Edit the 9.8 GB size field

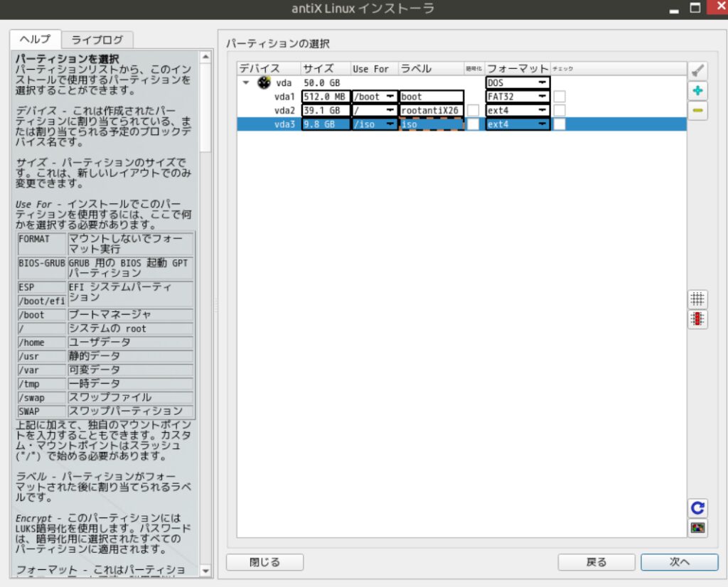[x=326, y=124]
